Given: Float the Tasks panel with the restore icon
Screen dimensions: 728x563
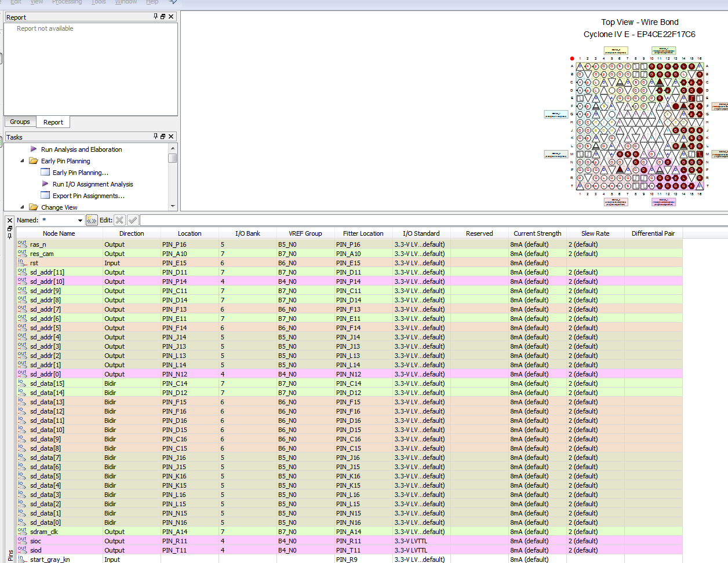Looking at the screenshot, I should [x=163, y=137].
